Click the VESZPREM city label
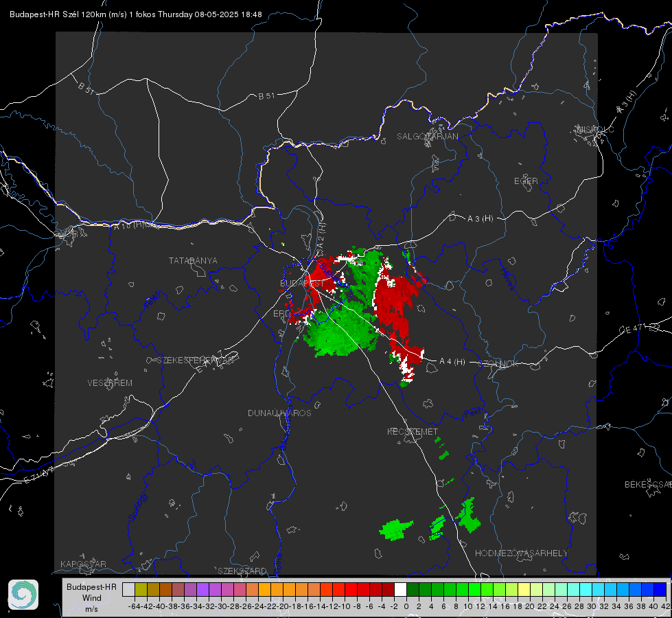Screen dimensions: 672x618 coord(110,382)
